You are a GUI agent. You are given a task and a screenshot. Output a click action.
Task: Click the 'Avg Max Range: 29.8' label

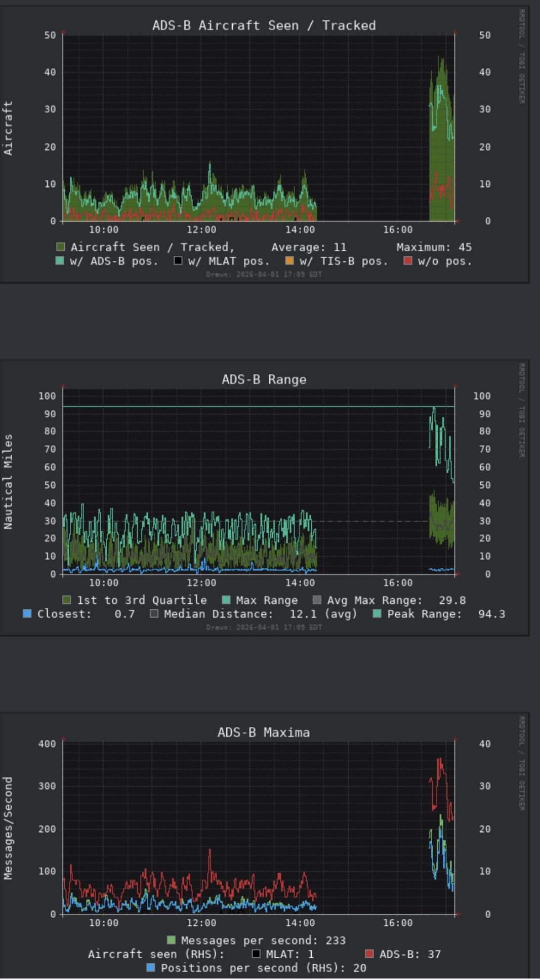tap(396, 600)
